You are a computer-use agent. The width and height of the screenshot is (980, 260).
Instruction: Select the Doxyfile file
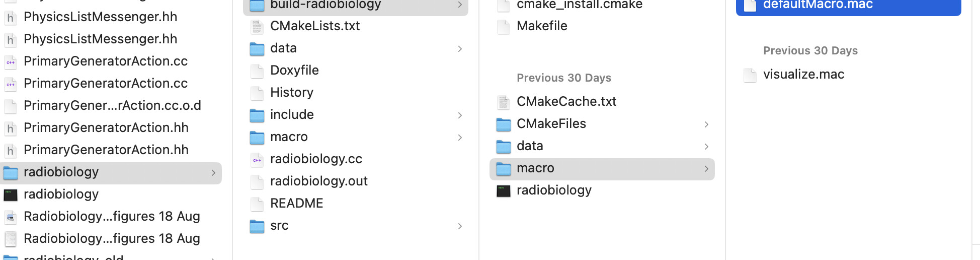(x=294, y=70)
